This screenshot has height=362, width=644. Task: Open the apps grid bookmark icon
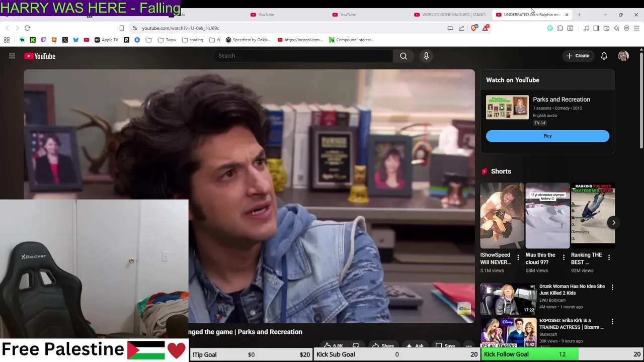pyautogui.click(x=7, y=40)
